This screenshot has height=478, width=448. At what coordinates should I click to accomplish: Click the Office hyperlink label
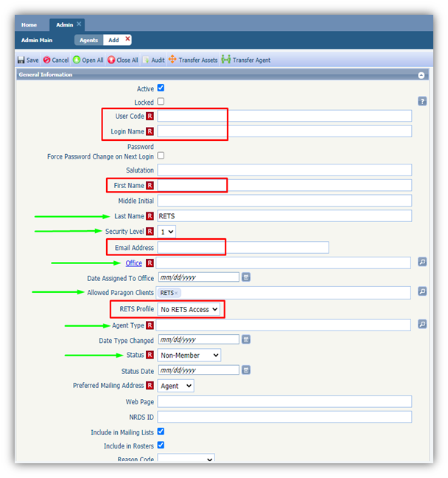(x=133, y=263)
